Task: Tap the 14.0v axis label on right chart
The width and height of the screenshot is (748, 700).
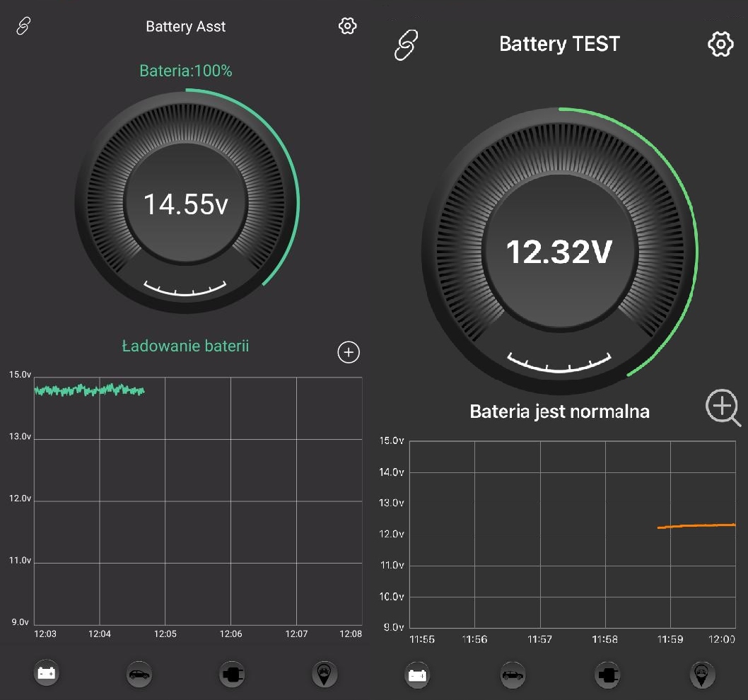Action: 391,472
